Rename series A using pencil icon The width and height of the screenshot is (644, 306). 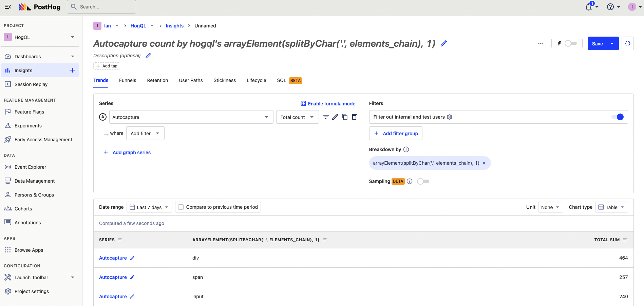coord(335,117)
